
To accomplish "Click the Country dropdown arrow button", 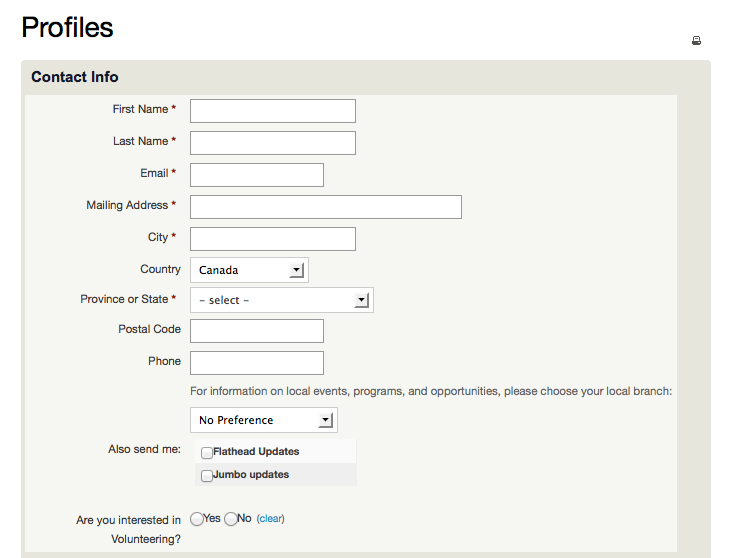I will coord(296,270).
